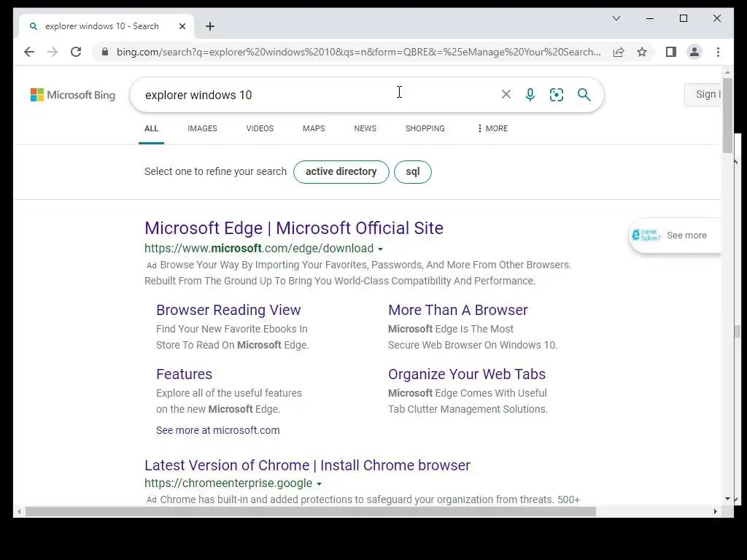Submit search with the magnifier icon

click(x=584, y=95)
